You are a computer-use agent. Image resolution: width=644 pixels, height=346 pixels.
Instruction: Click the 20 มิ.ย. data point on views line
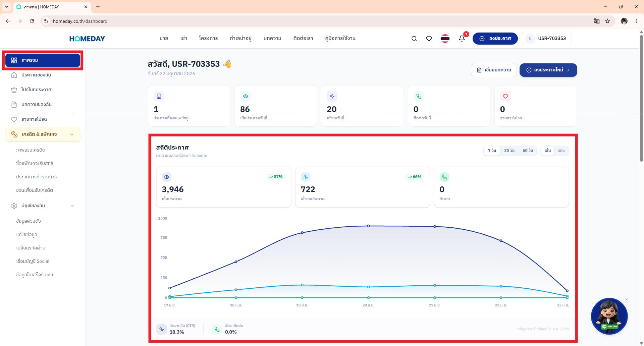click(x=368, y=226)
